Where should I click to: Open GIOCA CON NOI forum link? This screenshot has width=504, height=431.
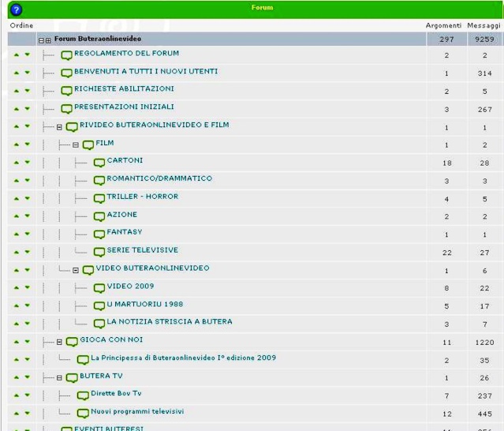111,339
